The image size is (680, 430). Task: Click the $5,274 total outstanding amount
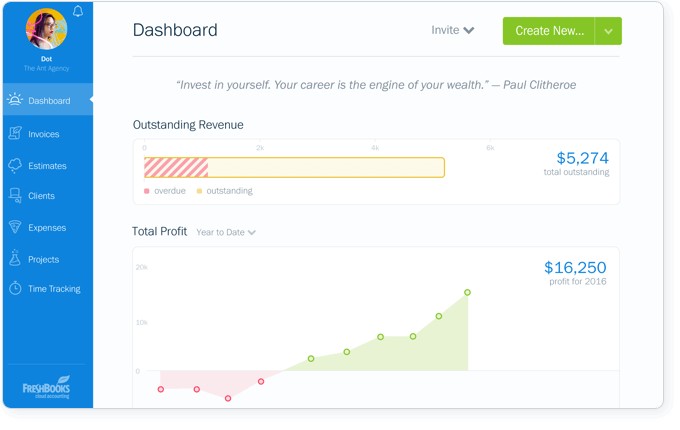(x=582, y=158)
